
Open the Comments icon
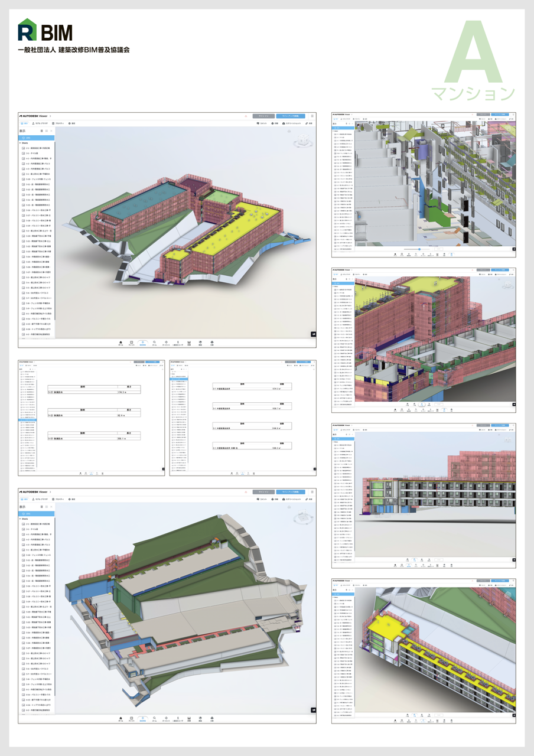tap(258, 123)
